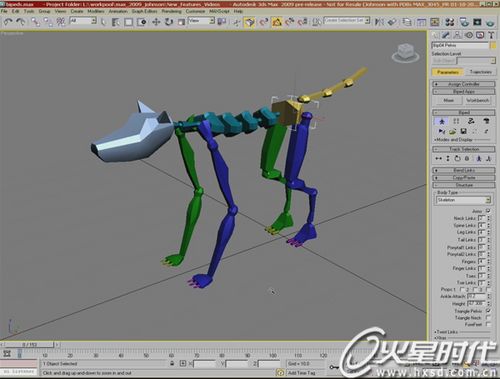
Task: Toggle the Arms checkbox
Action: 488,211
